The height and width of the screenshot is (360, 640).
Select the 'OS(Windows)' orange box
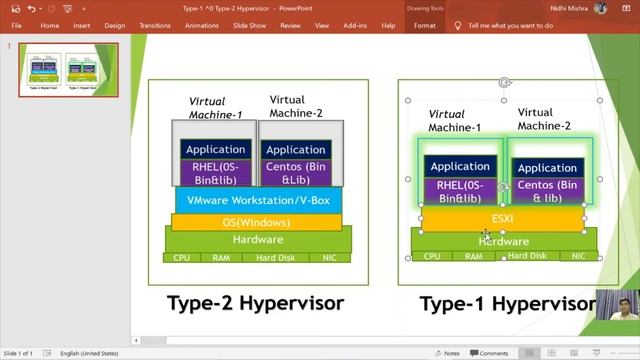coord(256,222)
